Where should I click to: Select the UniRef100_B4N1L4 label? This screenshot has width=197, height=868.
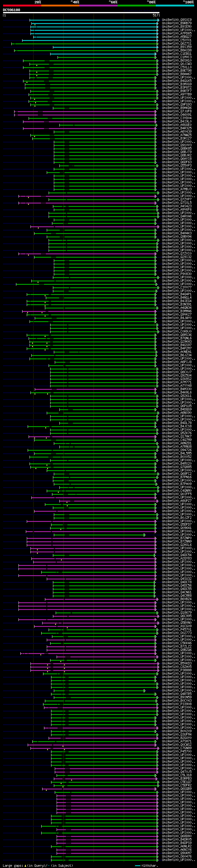(x=176, y=297)
